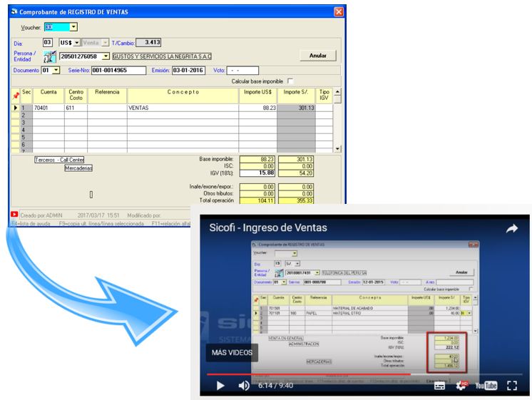Click the Mercaderías label box

[x=78, y=168]
